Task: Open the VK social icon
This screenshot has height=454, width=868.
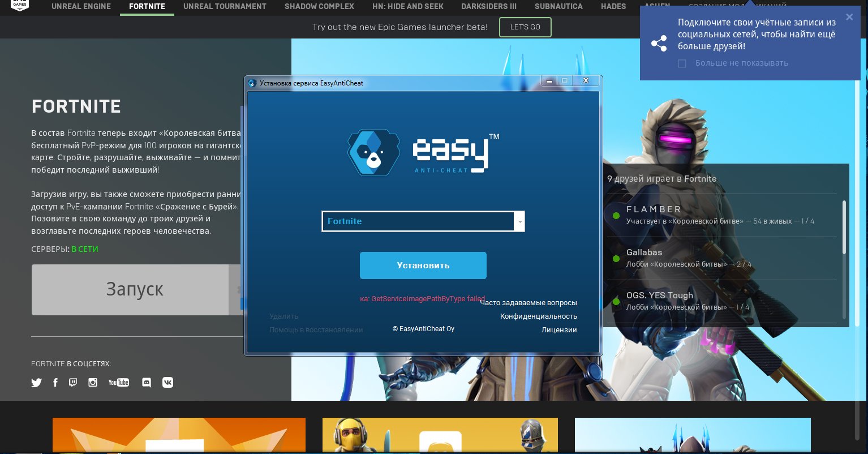Action: 167,383
